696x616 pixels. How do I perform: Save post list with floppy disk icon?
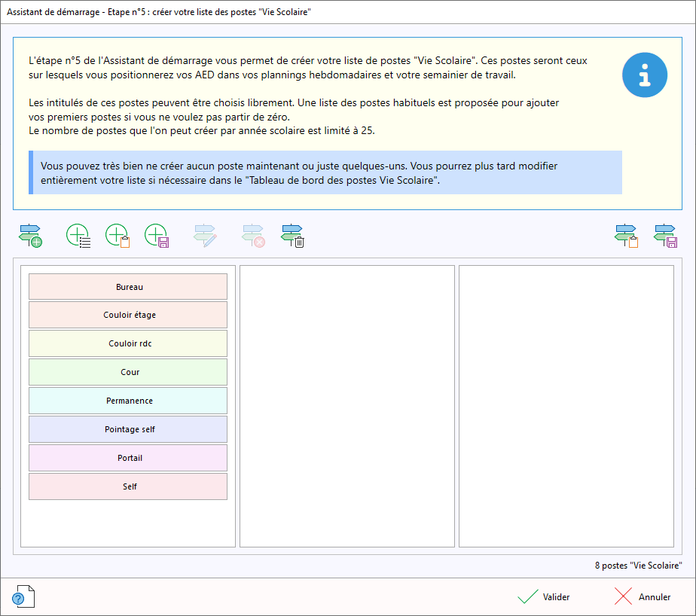coord(666,236)
